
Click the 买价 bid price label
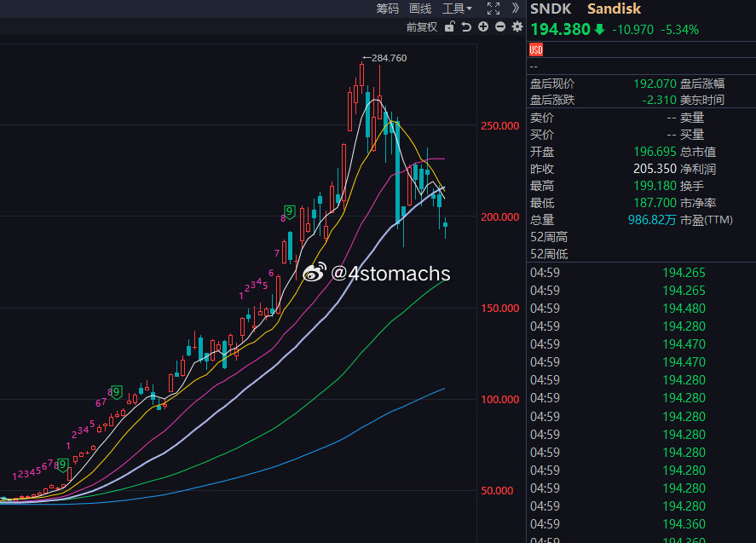point(542,134)
